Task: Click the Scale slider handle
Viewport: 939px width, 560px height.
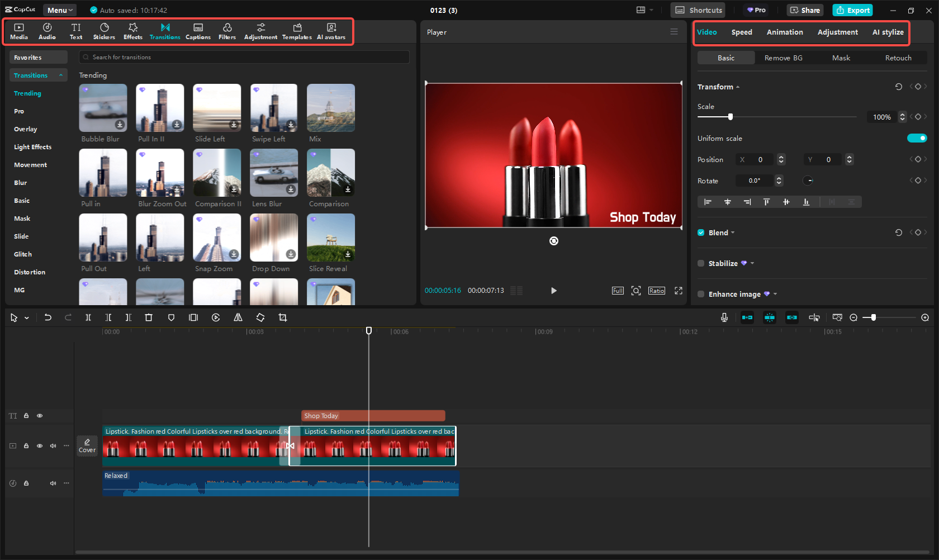Action: [x=731, y=117]
